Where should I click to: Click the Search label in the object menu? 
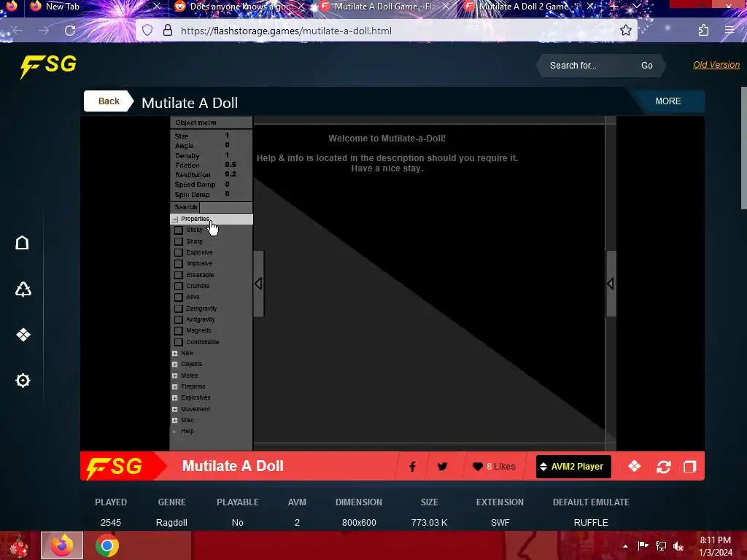coord(185,207)
